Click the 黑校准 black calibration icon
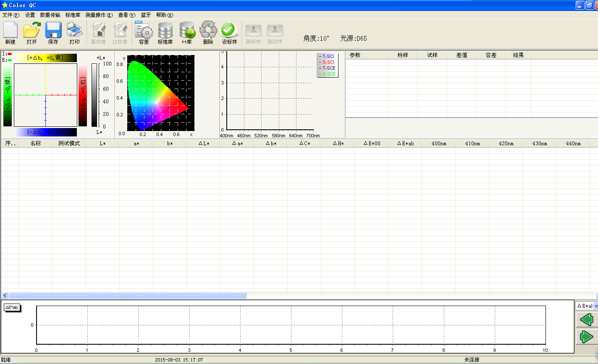The image size is (598, 364). tap(99, 33)
